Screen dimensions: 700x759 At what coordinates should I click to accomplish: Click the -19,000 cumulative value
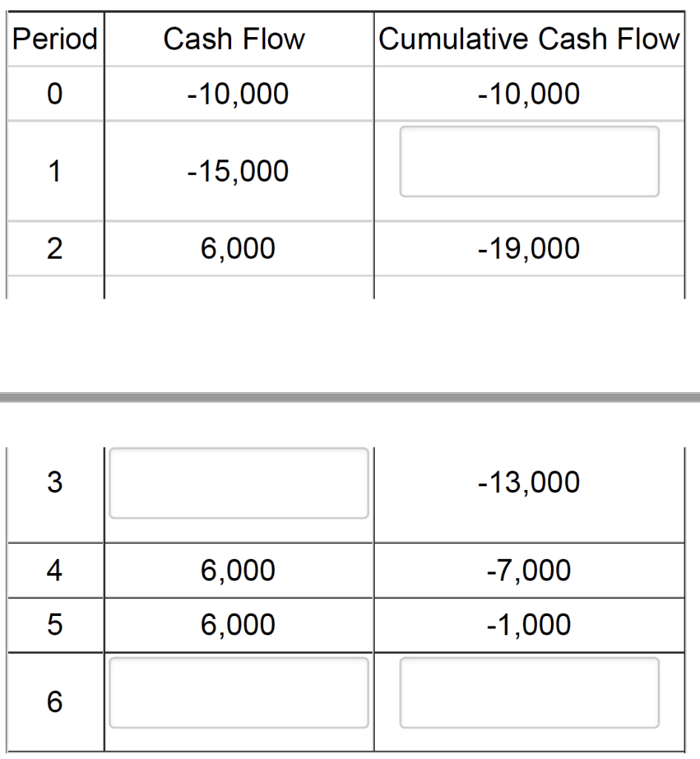tap(529, 248)
